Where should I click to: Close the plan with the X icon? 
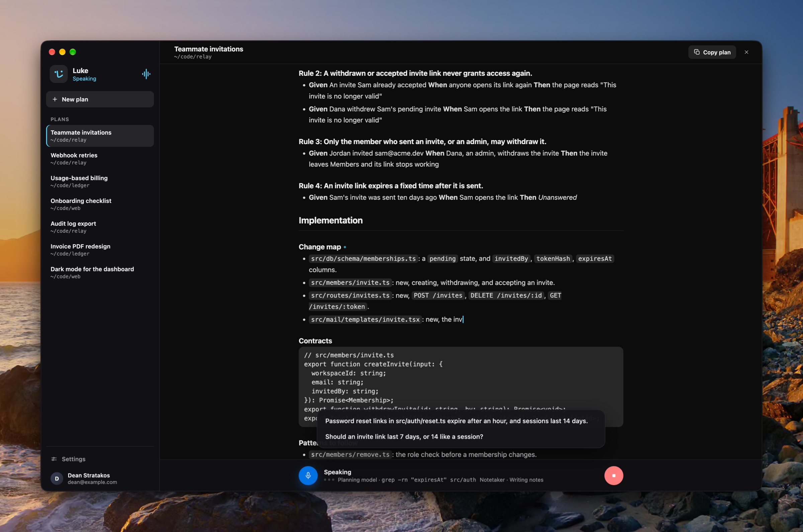[x=746, y=52]
